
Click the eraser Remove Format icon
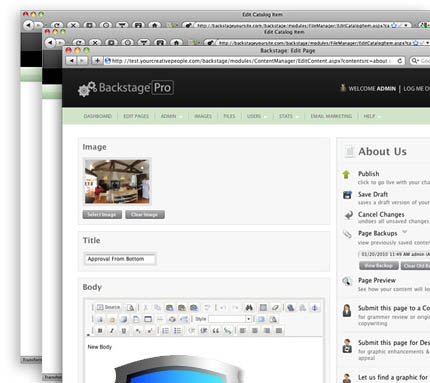(275, 308)
